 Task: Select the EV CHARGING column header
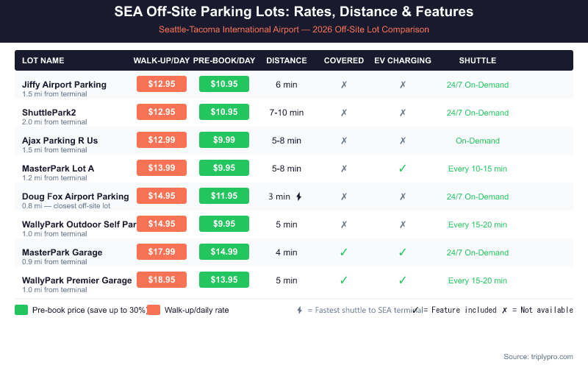[x=403, y=60]
